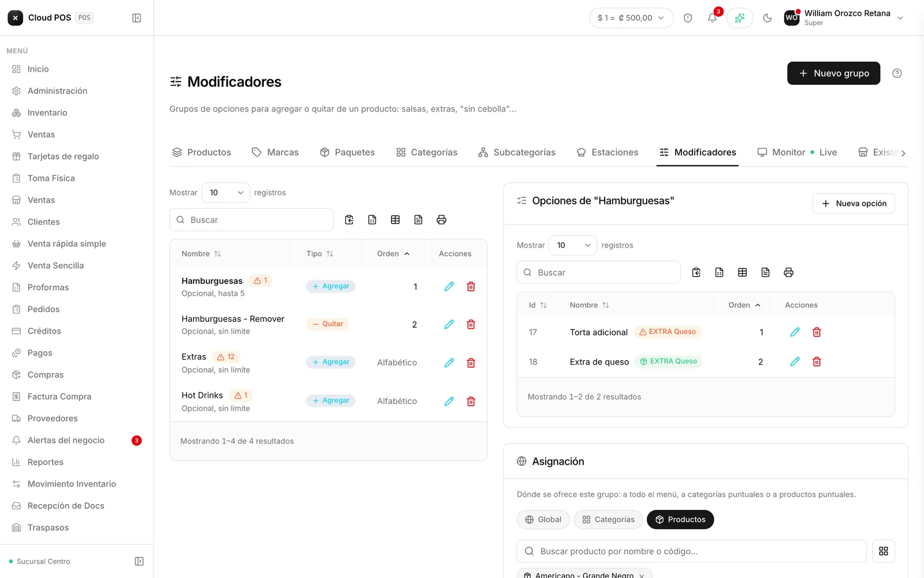Image resolution: width=924 pixels, height=578 pixels.
Task: Print the Hamburguesas options list
Action: click(x=789, y=272)
